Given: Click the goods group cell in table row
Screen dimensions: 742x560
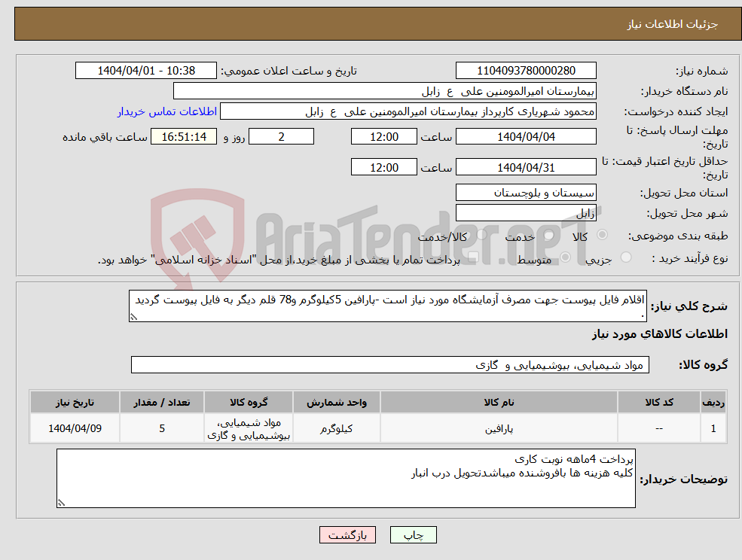Looking at the screenshot, I should pos(249,428).
